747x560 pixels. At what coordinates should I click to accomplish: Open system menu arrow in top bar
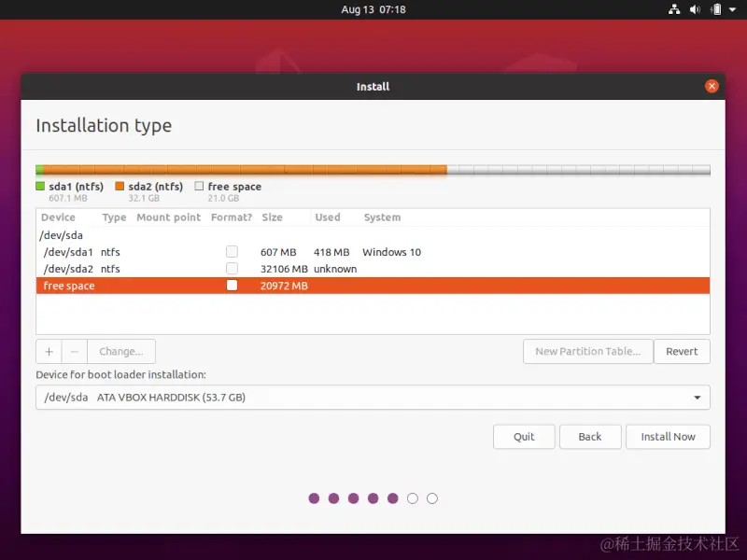coord(732,9)
